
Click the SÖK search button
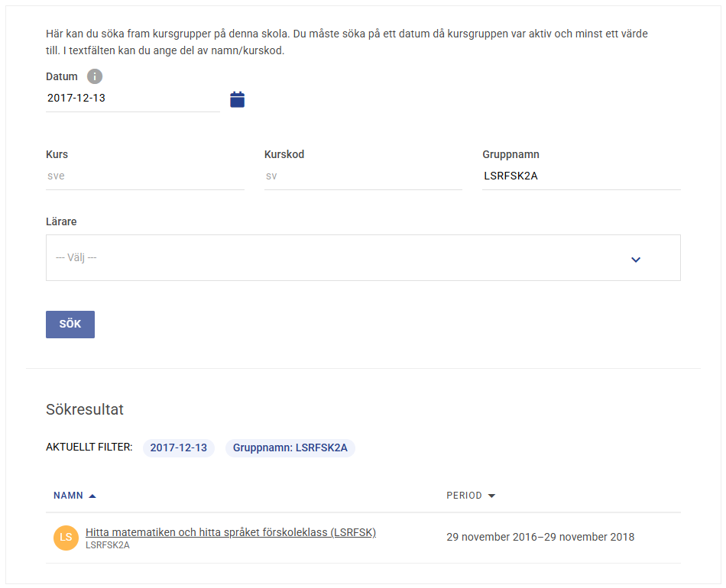point(70,325)
